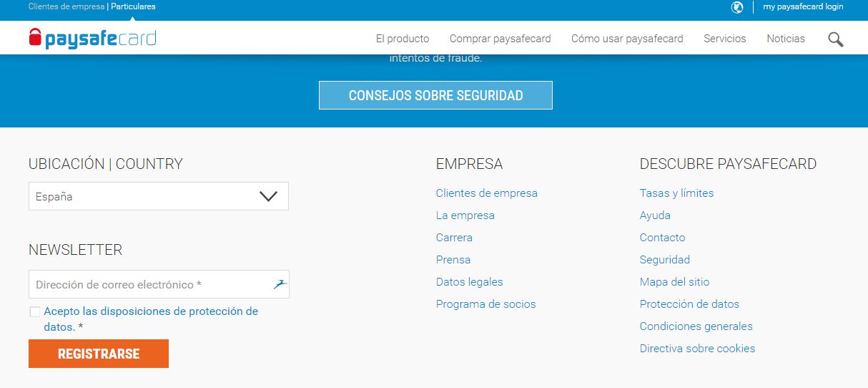Viewport: 868px width, 388px height.
Task: Open the España country dropdown
Action: click(x=159, y=196)
